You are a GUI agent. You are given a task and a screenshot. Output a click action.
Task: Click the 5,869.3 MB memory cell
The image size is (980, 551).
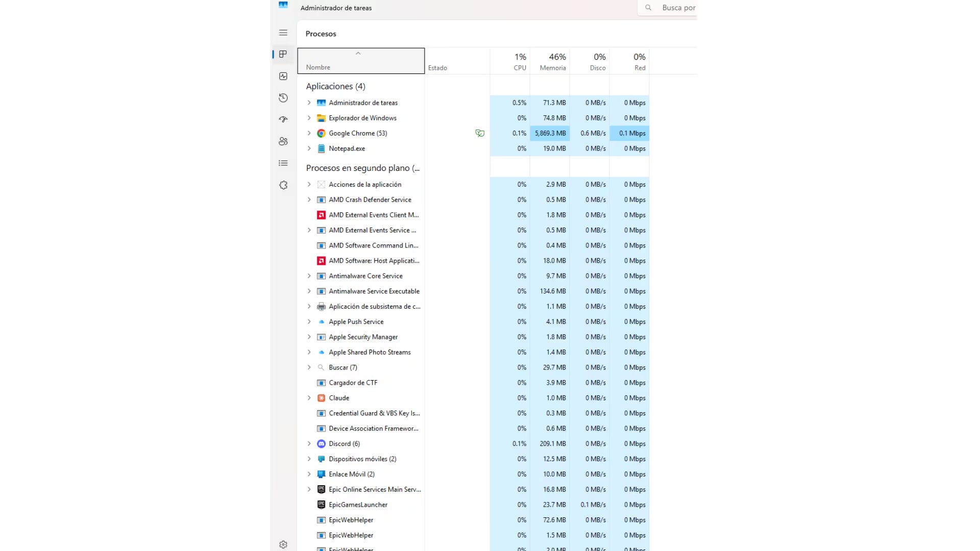(550, 133)
